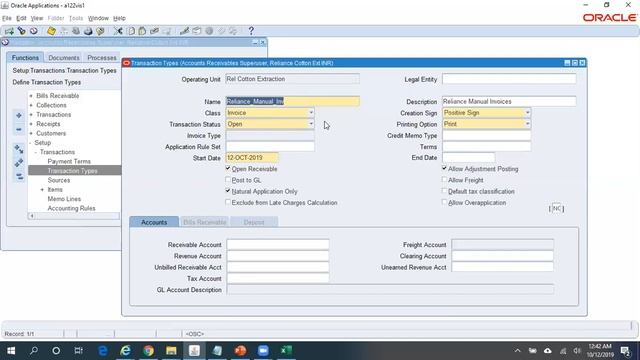
Task: Click the Cut scissors toolbar icon
Action: (x=118, y=31)
